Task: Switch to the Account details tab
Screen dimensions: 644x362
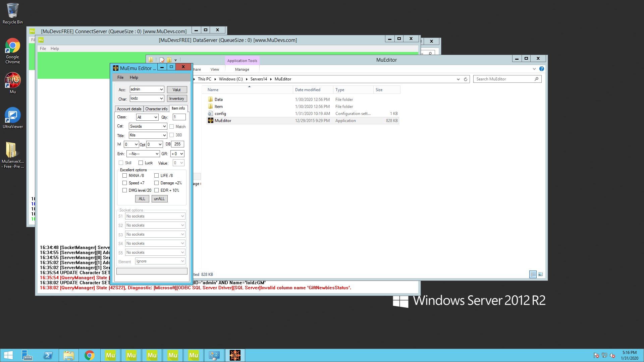Action: (129, 109)
